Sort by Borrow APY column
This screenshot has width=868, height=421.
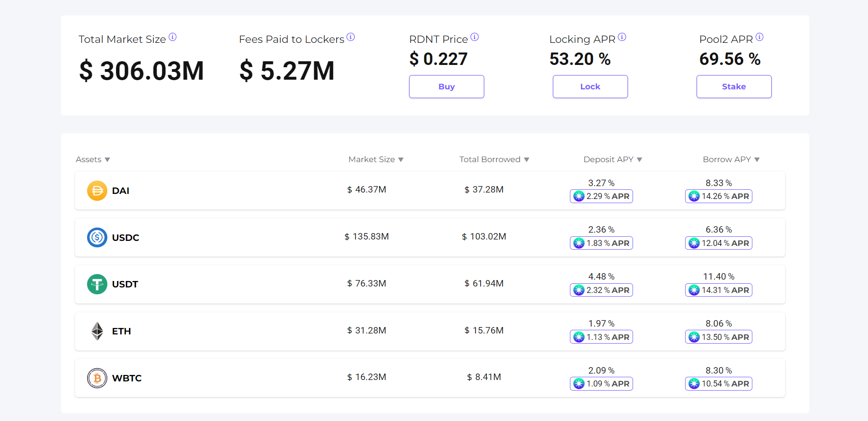731,159
